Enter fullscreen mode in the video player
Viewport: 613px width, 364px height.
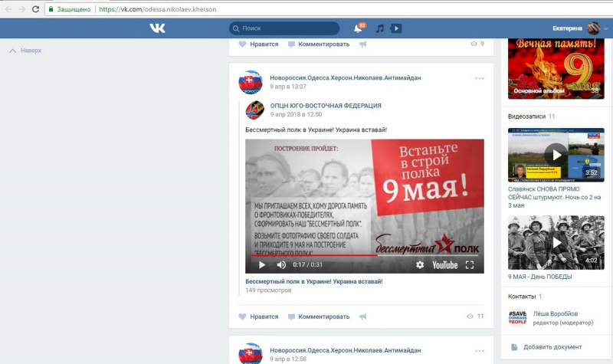[x=470, y=265]
